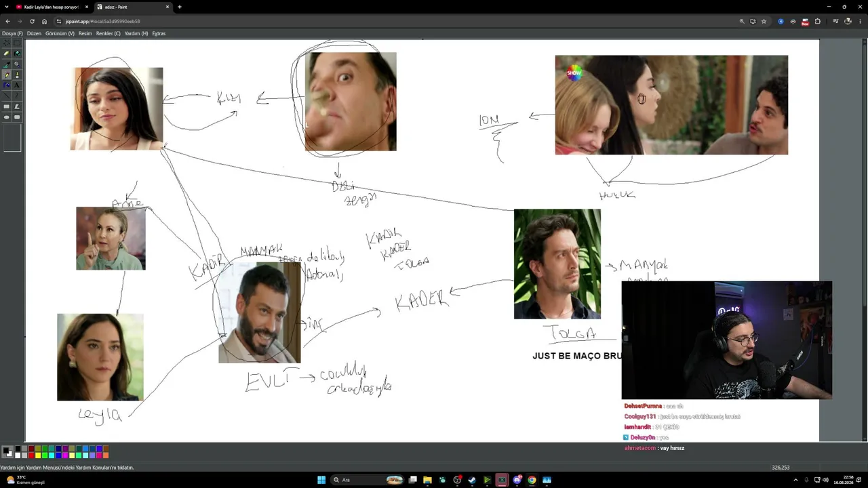Open the Dosya (F) menu
The image size is (868, 488).
coord(12,33)
